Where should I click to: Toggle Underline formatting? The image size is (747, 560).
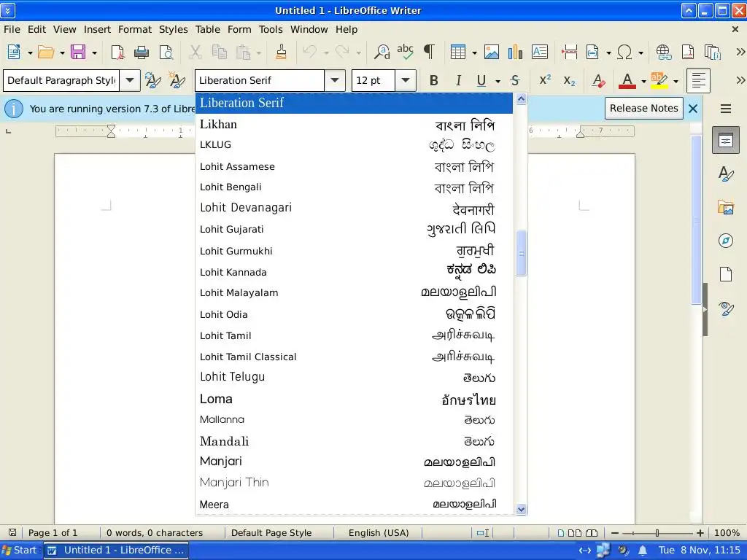coord(481,80)
